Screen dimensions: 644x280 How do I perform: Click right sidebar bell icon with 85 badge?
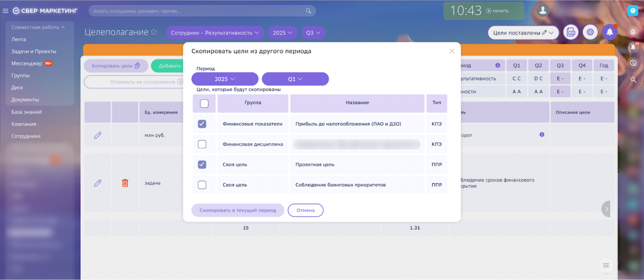click(x=633, y=47)
